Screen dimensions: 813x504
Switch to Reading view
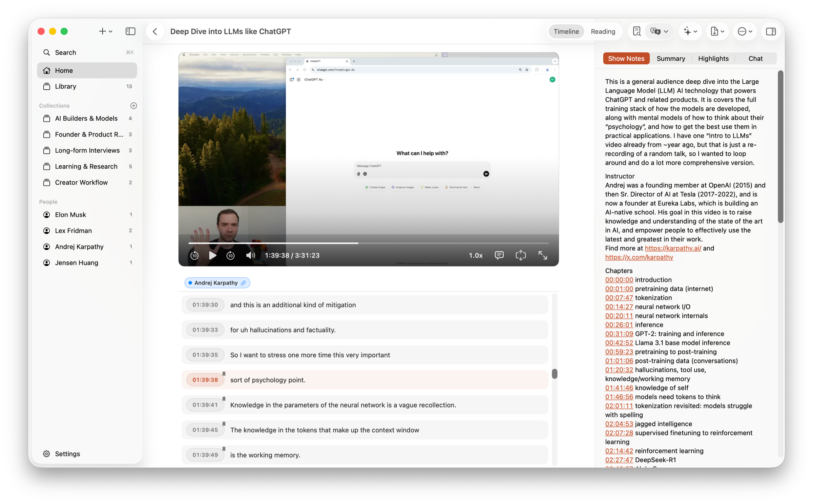(603, 31)
